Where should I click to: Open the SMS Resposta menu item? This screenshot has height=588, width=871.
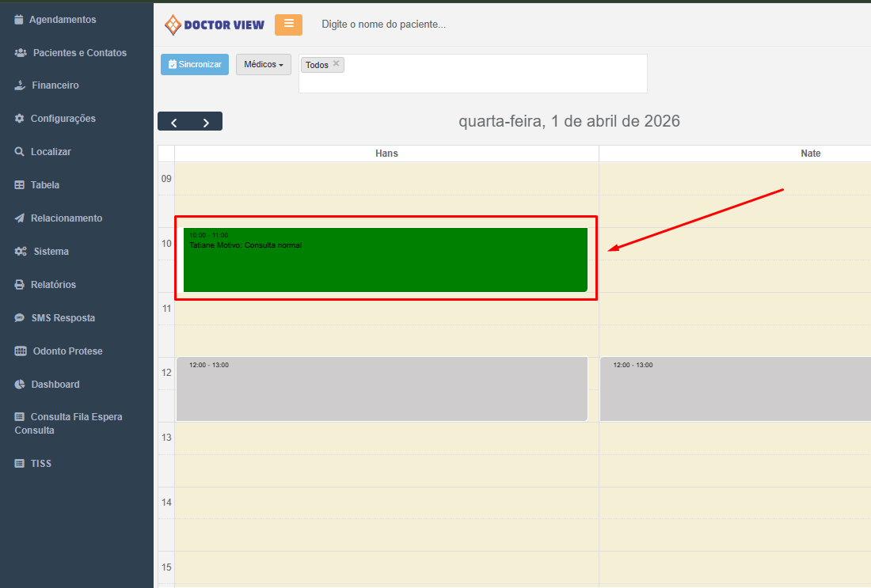coord(63,318)
